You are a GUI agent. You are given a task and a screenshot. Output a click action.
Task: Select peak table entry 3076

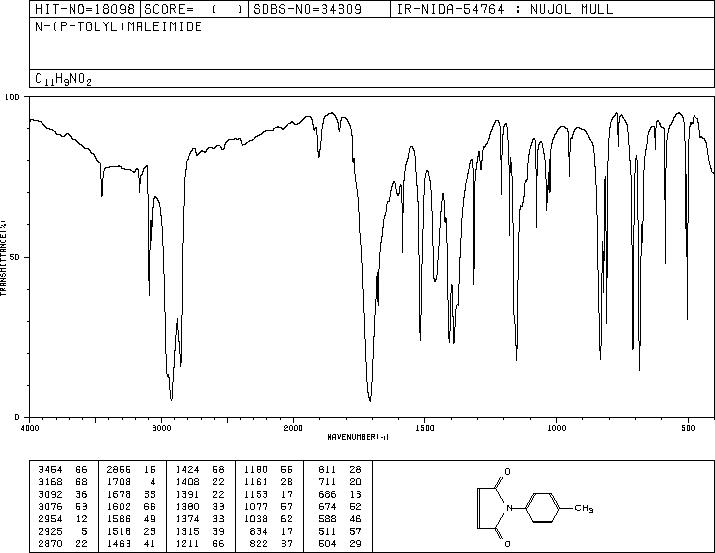[50, 506]
